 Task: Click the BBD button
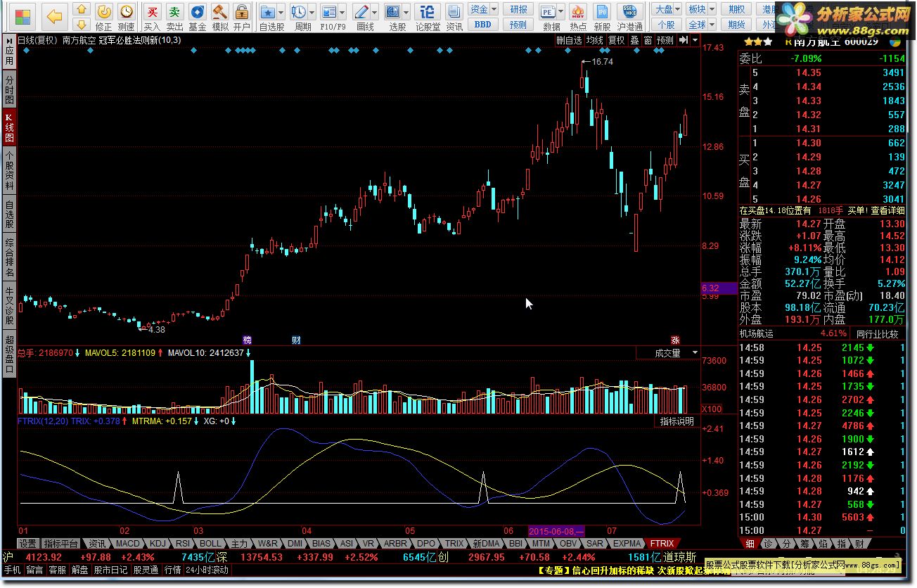click(x=483, y=24)
